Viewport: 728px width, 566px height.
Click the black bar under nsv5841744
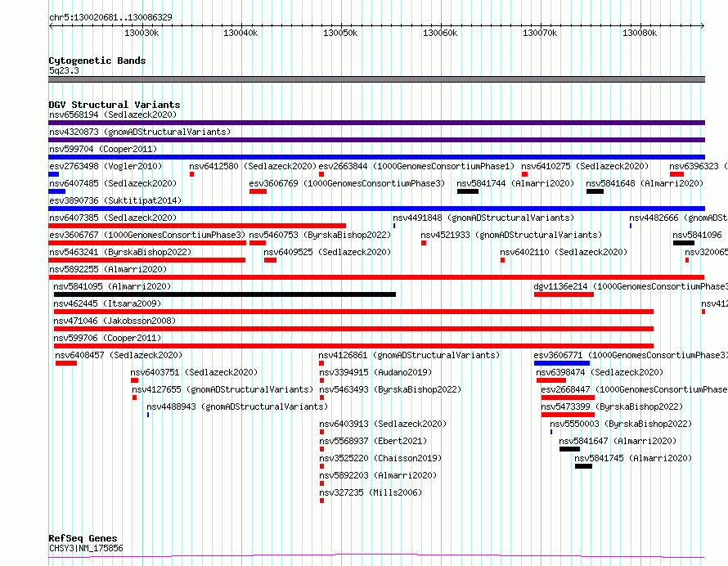[x=468, y=191]
